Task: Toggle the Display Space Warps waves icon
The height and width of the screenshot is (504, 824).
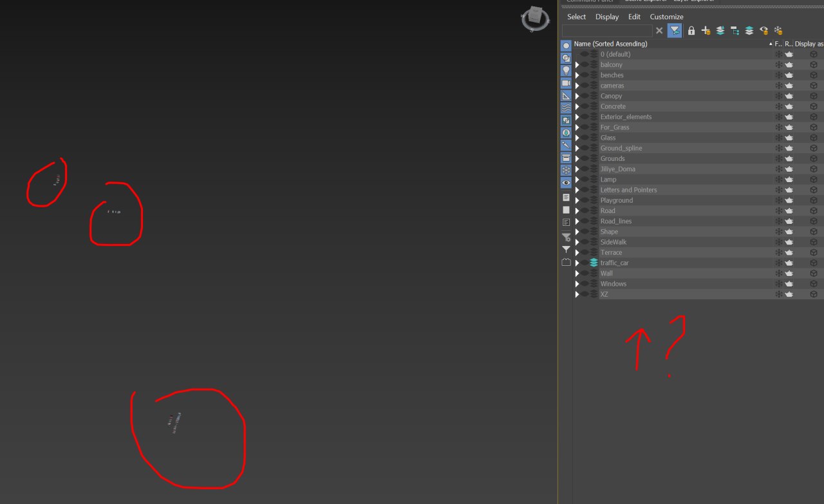Action: click(x=566, y=107)
